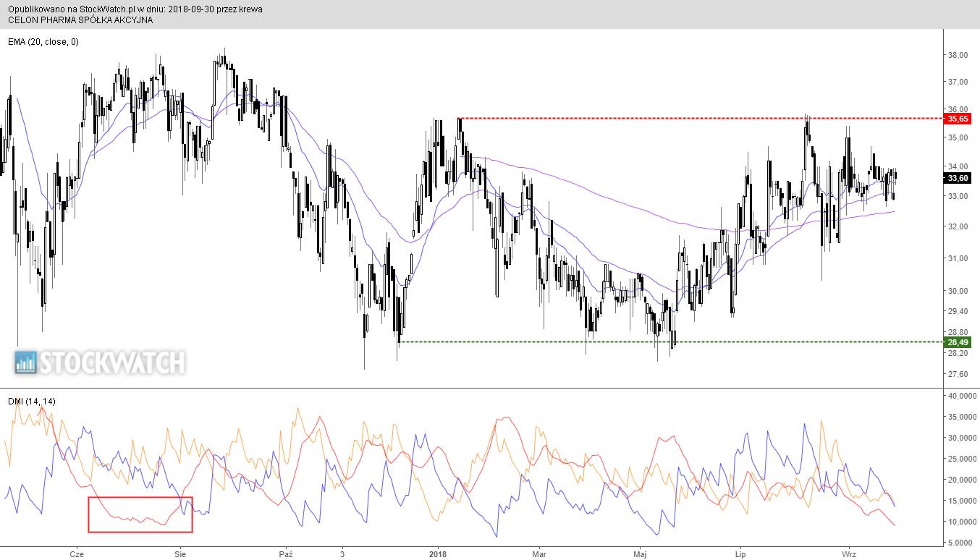This screenshot has width=980, height=560.
Task: Click the 30,0000 DMI axis value
Action: pyautogui.click(x=961, y=438)
